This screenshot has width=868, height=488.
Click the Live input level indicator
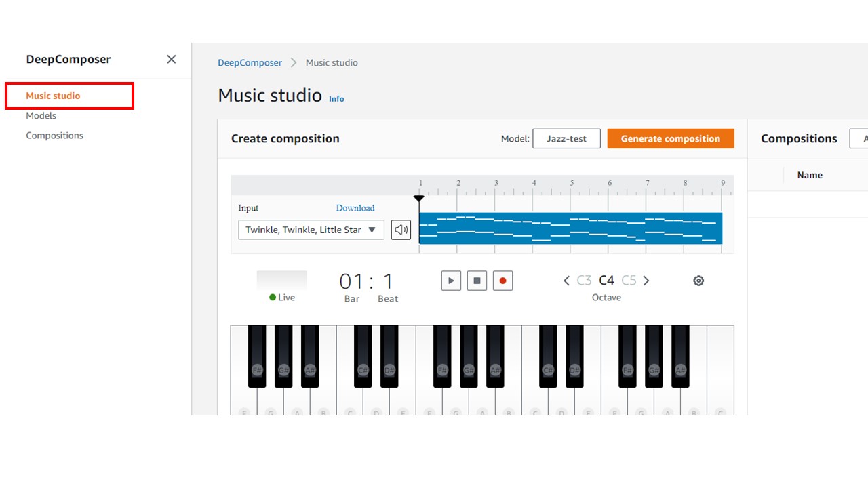(282, 281)
